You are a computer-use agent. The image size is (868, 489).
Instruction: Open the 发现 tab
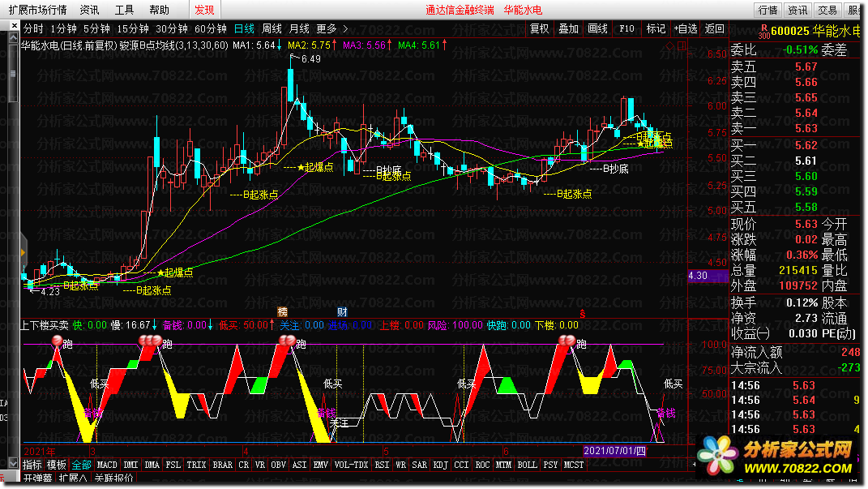pyautogui.click(x=204, y=10)
